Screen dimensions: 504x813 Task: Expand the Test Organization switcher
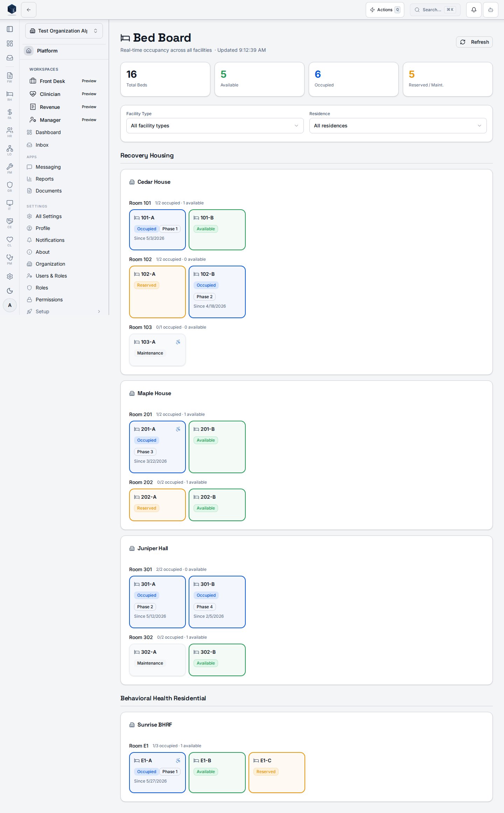pos(64,31)
